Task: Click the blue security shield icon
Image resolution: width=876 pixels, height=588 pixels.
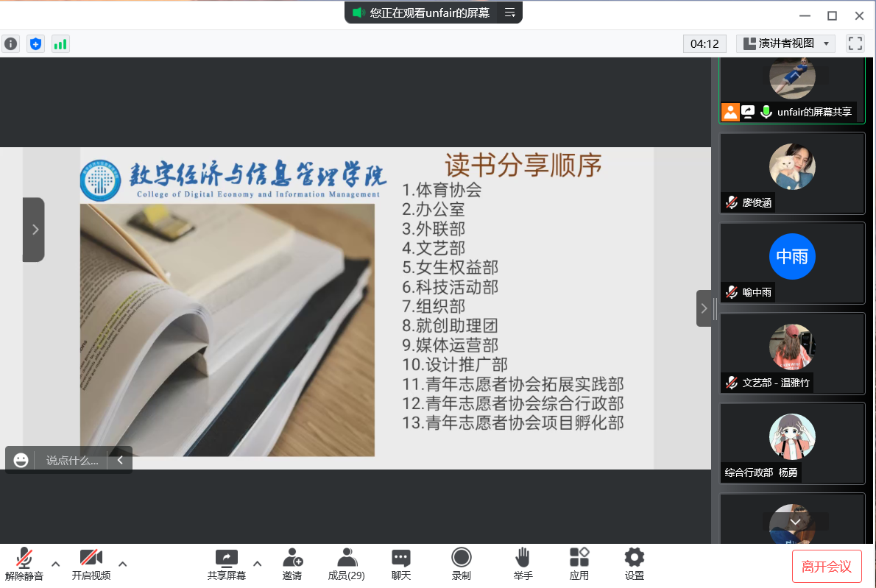Action: 35,43
